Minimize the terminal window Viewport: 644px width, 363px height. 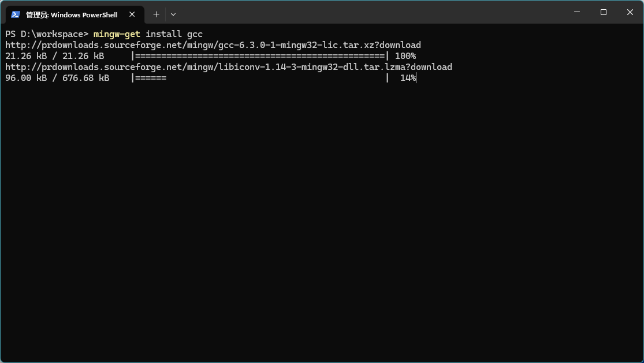point(577,12)
